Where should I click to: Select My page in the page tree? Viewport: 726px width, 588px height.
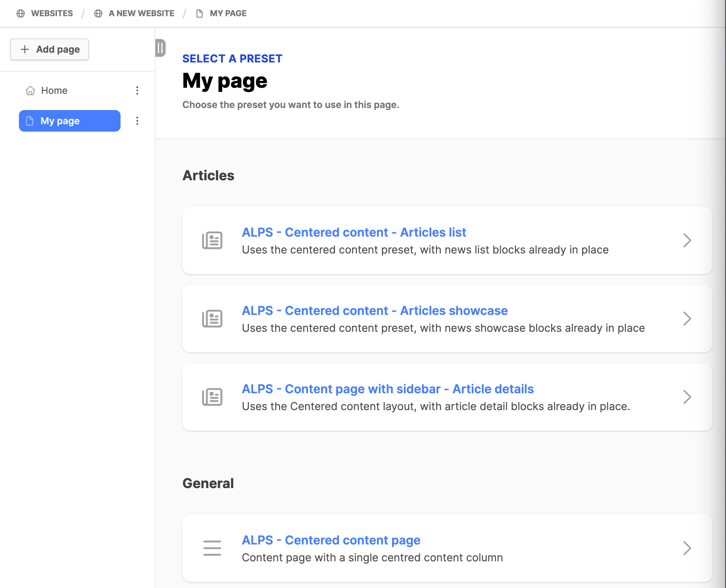70,121
